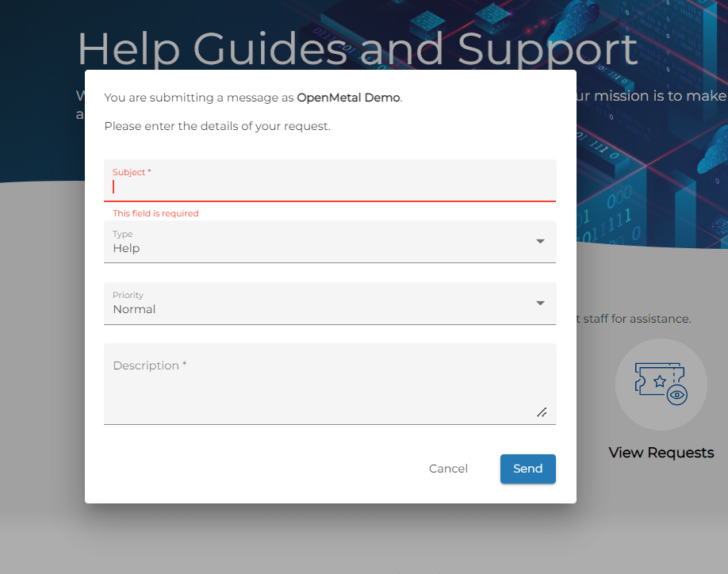Click the blinking cursor area in Subject
The width and height of the screenshot is (728, 574).
tap(113, 186)
